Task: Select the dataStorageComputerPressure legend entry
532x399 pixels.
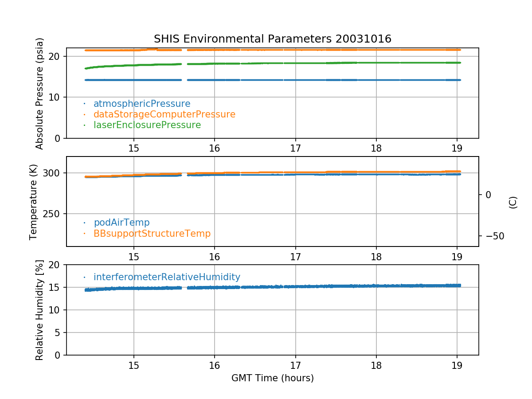Action: (x=164, y=114)
